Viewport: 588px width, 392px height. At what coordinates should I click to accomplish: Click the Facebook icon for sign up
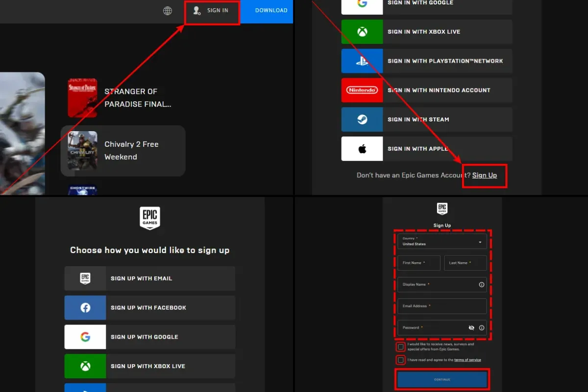(x=85, y=308)
